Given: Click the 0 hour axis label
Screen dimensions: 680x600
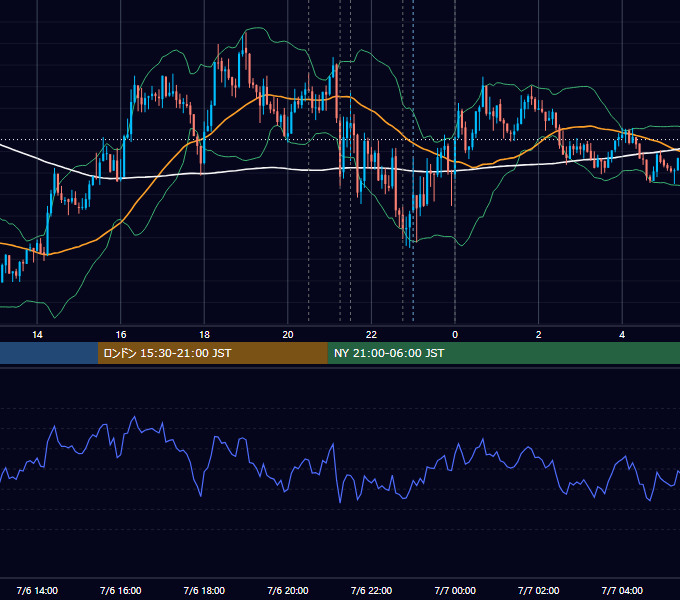Looking at the screenshot, I should tap(455, 335).
